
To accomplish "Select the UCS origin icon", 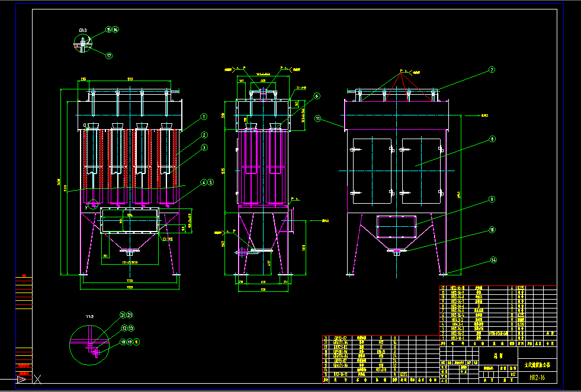I will tap(21, 379).
